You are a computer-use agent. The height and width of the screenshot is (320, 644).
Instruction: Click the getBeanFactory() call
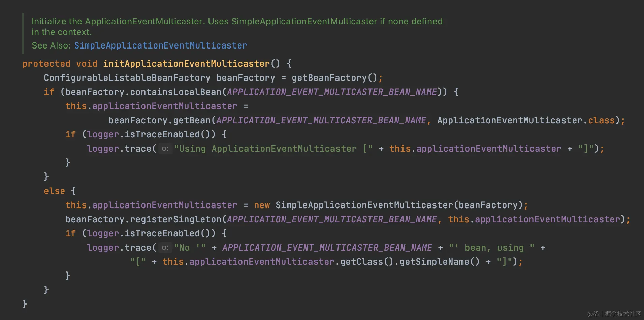tap(334, 78)
